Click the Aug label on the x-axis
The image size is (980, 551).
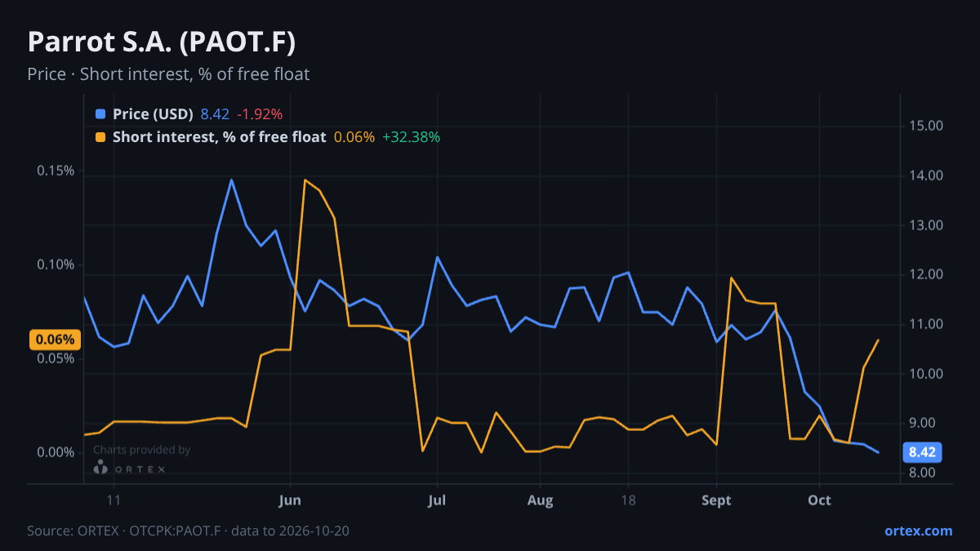(x=540, y=500)
